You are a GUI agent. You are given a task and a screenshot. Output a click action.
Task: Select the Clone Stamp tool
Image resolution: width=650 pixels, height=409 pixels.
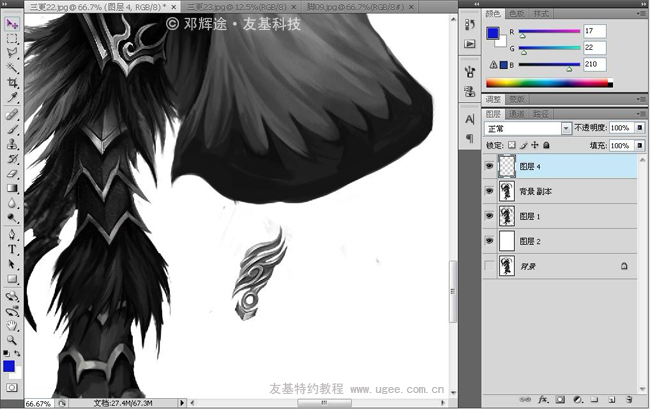click(x=12, y=144)
